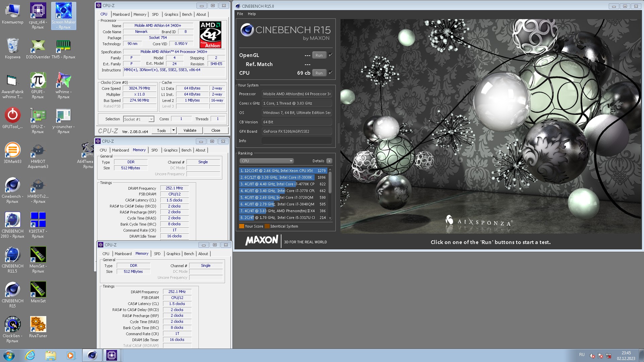Open the cpuz_x64 desktop shortcut
644x362 pixels.
[38, 16]
